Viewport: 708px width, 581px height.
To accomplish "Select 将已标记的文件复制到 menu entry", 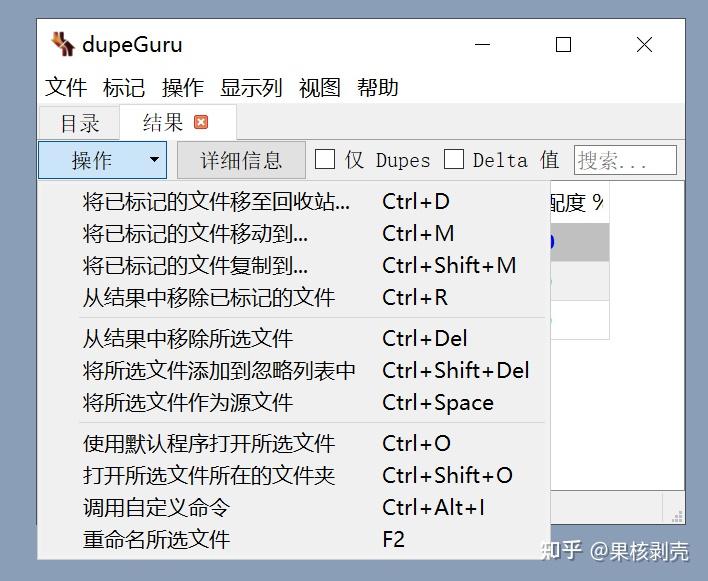I will click(x=293, y=265).
